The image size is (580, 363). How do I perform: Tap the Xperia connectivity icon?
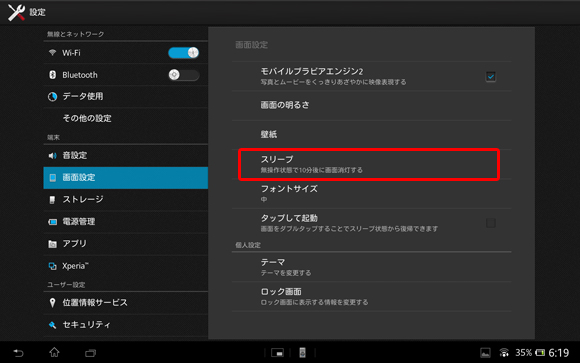(53, 266)
